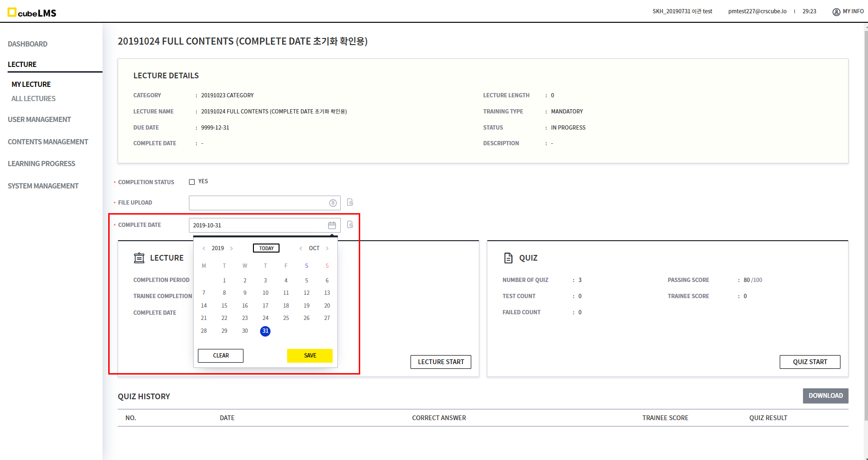868x460 pixels.
Task: Advance to next year after 2019
Action: coord(232,248)
